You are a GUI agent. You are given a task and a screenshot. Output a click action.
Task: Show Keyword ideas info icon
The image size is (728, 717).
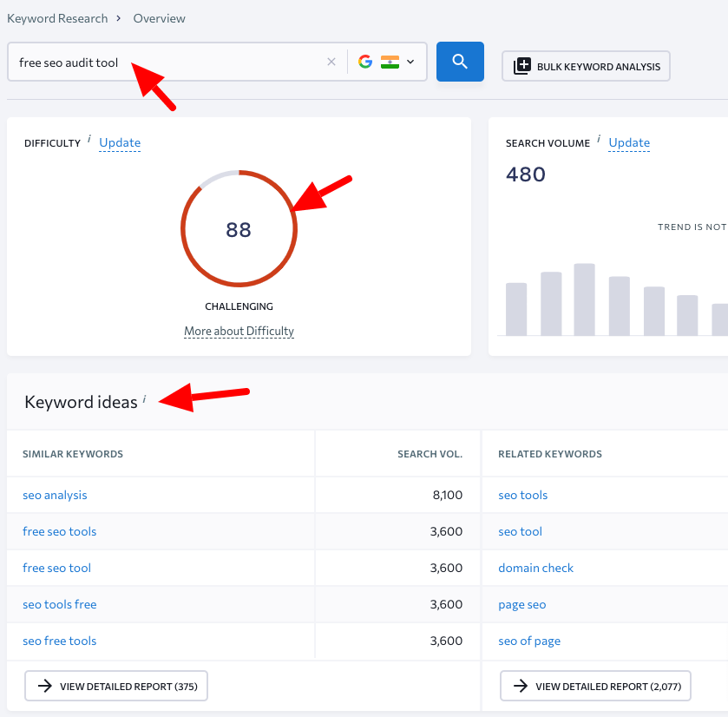pos(144,399)
